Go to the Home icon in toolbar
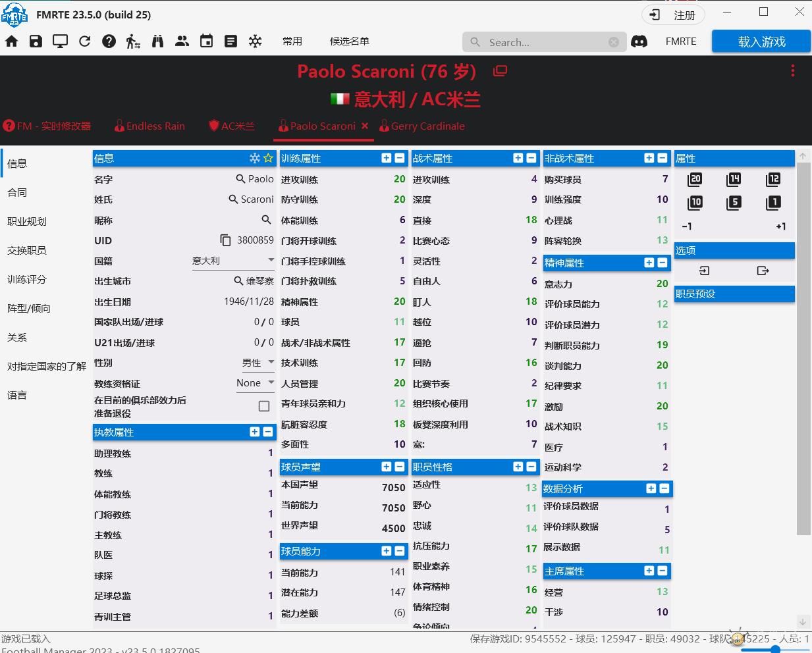 click(12, 41)
